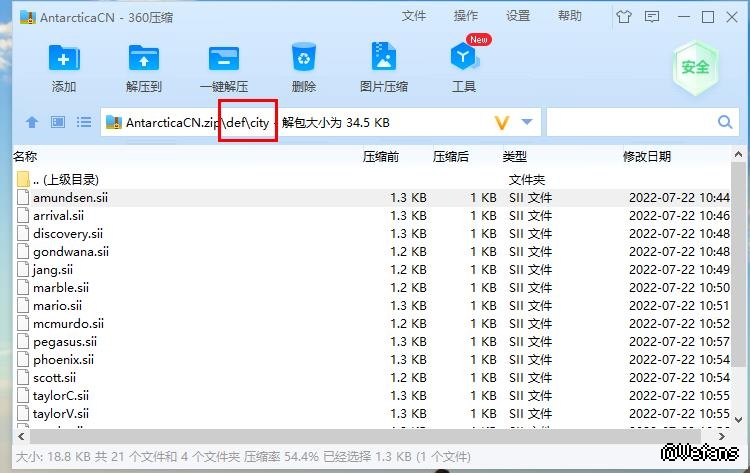Click the 解包大小为 34.5 KB text
This screenshot has height=473, width=750.
pyautogui.click(x=336, y=123)
